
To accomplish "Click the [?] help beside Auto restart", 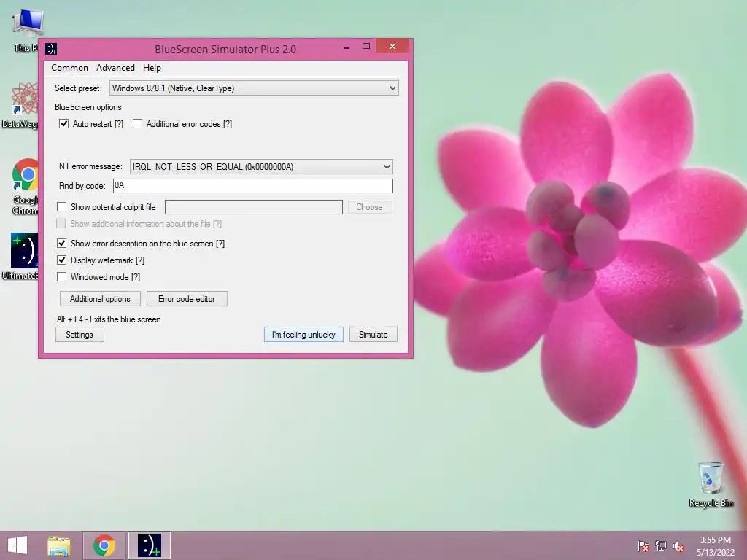I will [119, 124].
